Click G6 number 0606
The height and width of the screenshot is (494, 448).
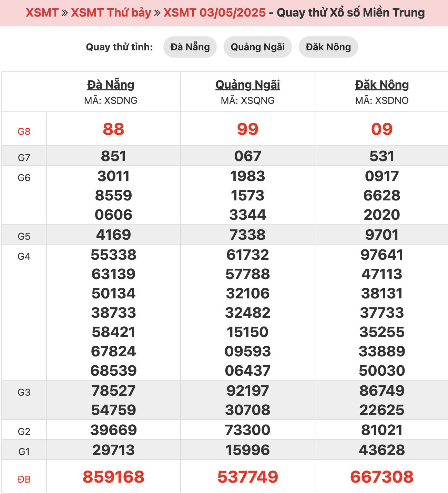click(113, 215)
